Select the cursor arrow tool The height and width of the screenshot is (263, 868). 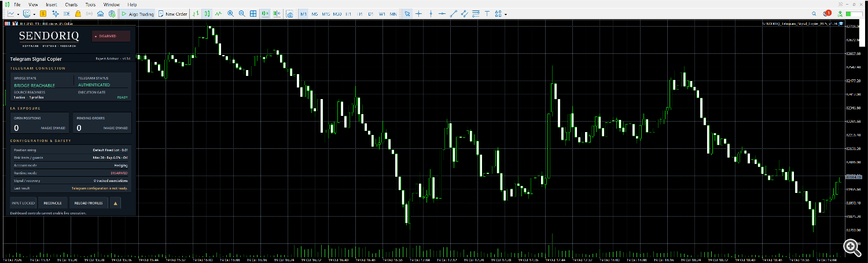click(x=407, y=13)
